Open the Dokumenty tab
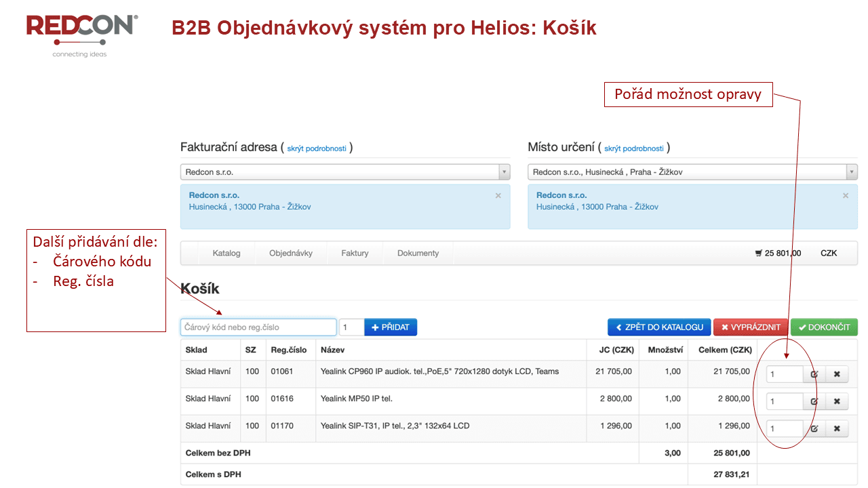The image size is (868, 488). (x=418, y=253)
